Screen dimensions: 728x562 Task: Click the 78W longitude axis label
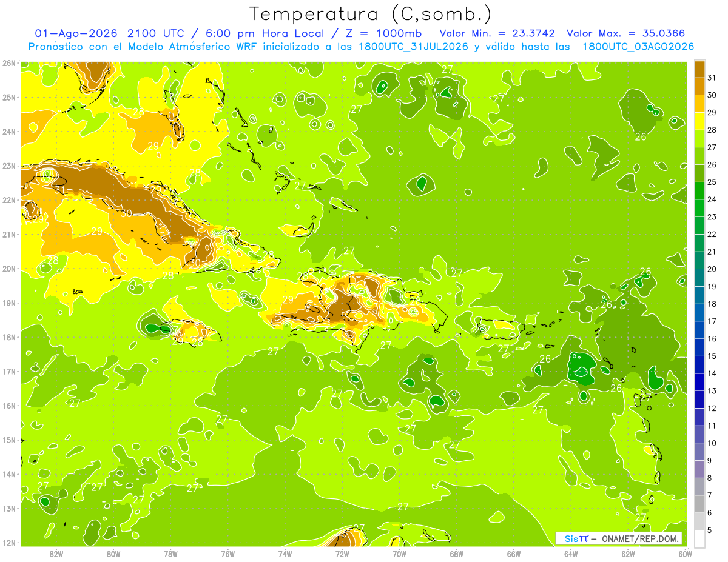pyautogui.click(x=170, y=554)
